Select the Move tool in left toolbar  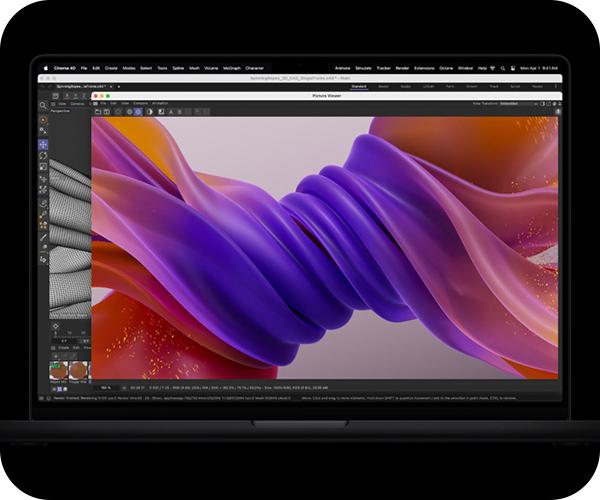[x=44, y=144]
